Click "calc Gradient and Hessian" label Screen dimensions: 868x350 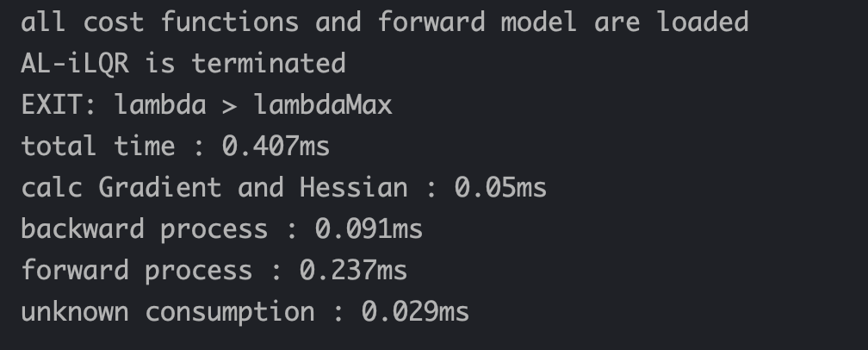coord(214,188)
